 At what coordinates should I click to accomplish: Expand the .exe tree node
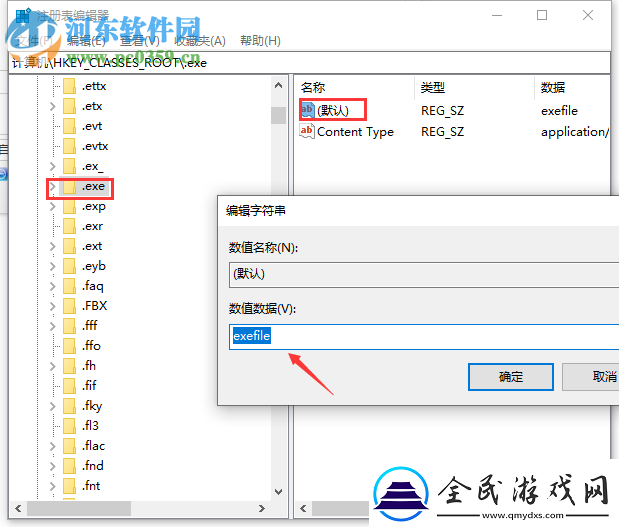pyautogui.click(x=53, y=186)
